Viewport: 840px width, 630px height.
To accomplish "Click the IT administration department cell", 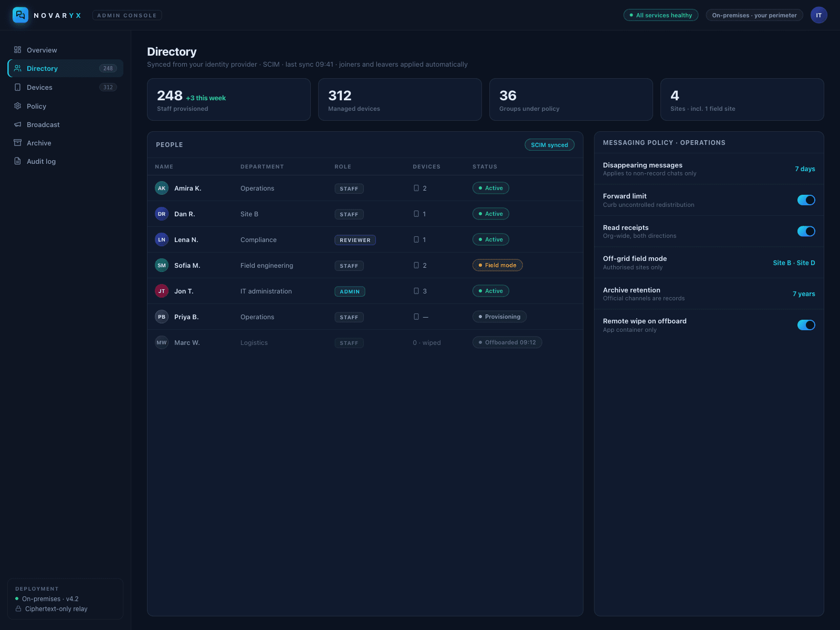I will 266,291.
